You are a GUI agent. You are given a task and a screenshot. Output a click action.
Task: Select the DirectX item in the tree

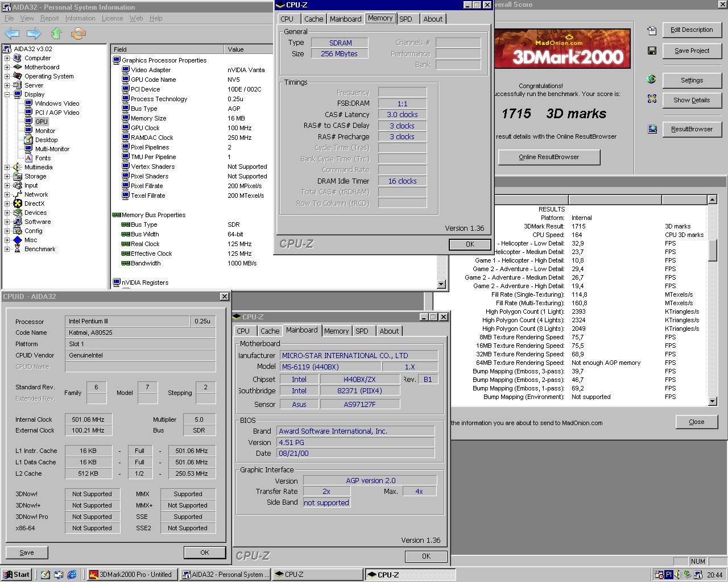34,203
